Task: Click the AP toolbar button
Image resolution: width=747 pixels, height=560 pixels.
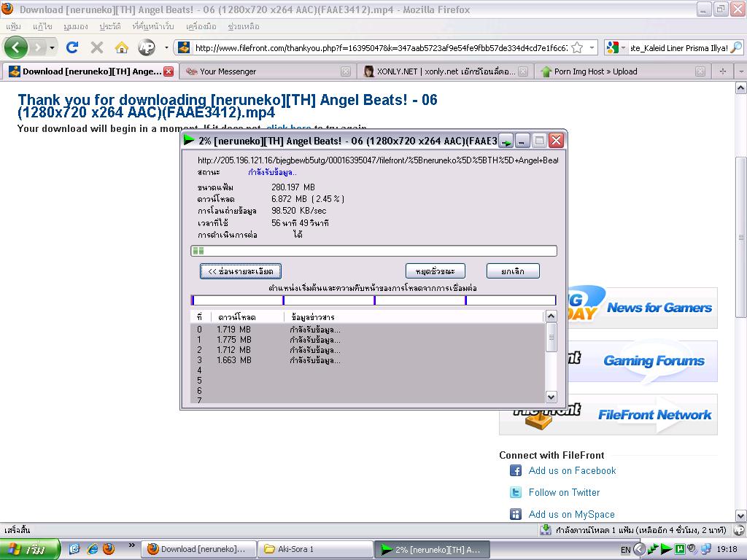Action: 146,47
